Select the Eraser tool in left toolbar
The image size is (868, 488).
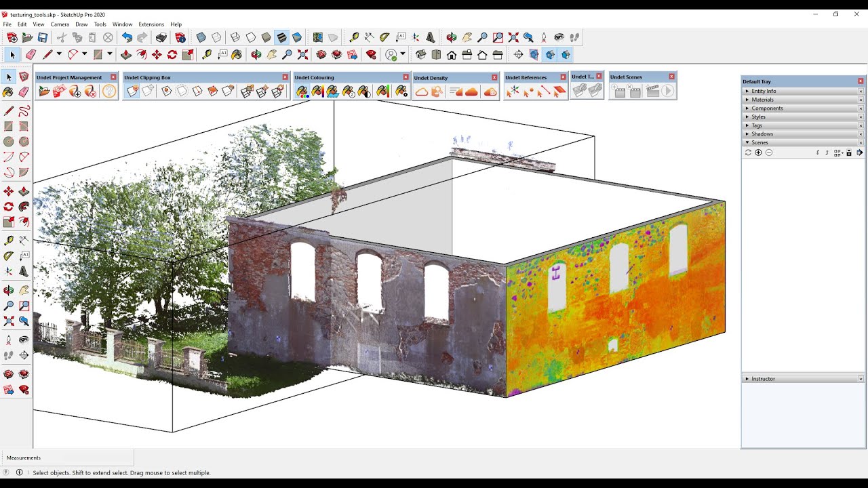point(24,91)
